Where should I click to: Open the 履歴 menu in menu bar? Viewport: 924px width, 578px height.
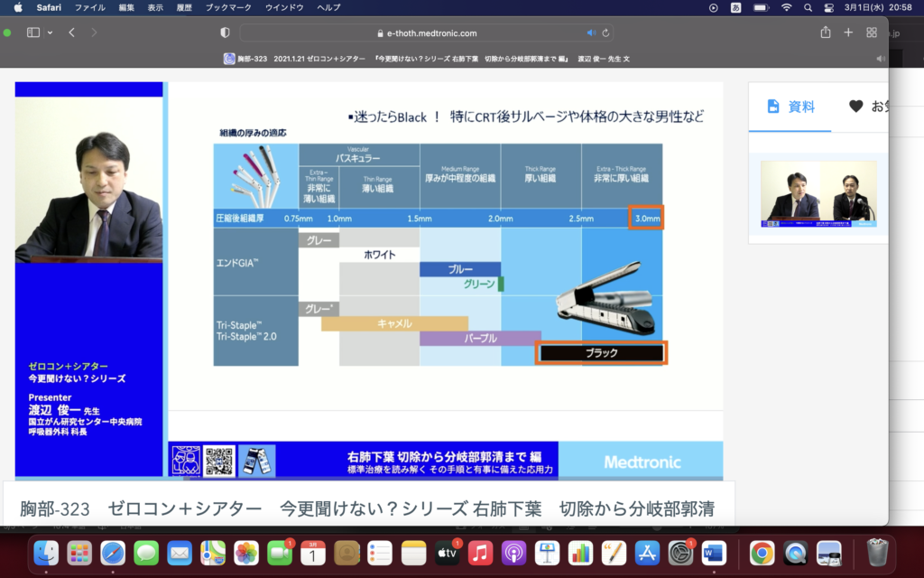186,7
